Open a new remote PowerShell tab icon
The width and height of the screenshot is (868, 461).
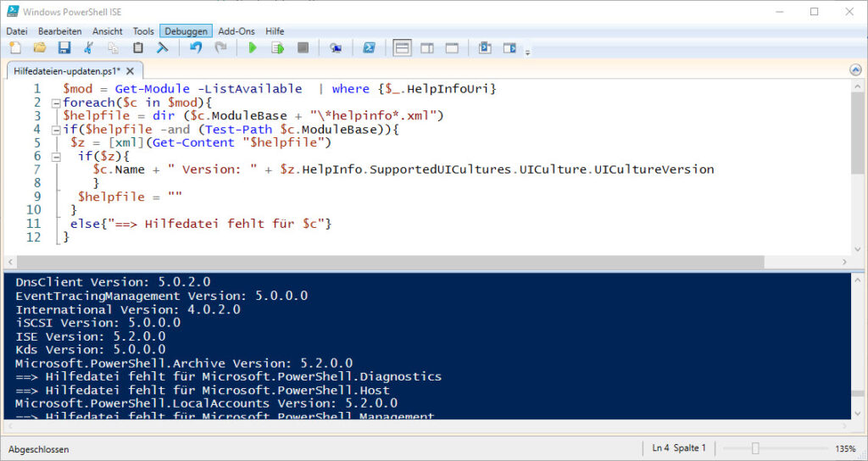pos(336,48)
